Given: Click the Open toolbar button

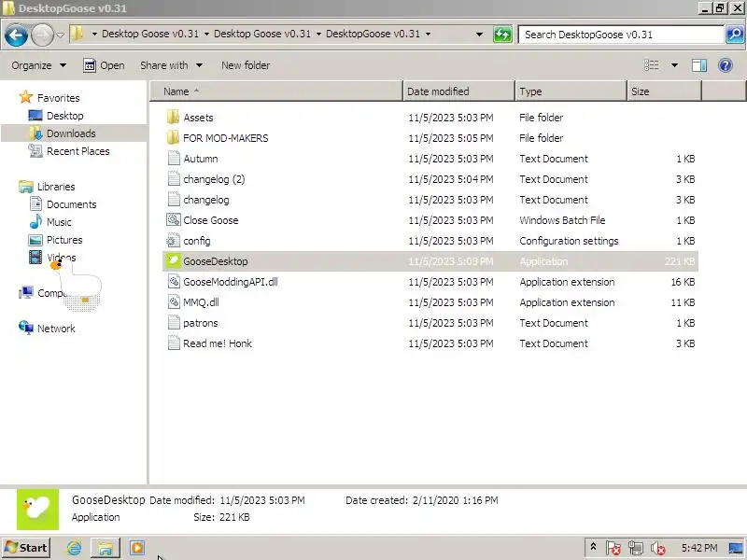Looking at the screenshot, I should pos(104,65).
